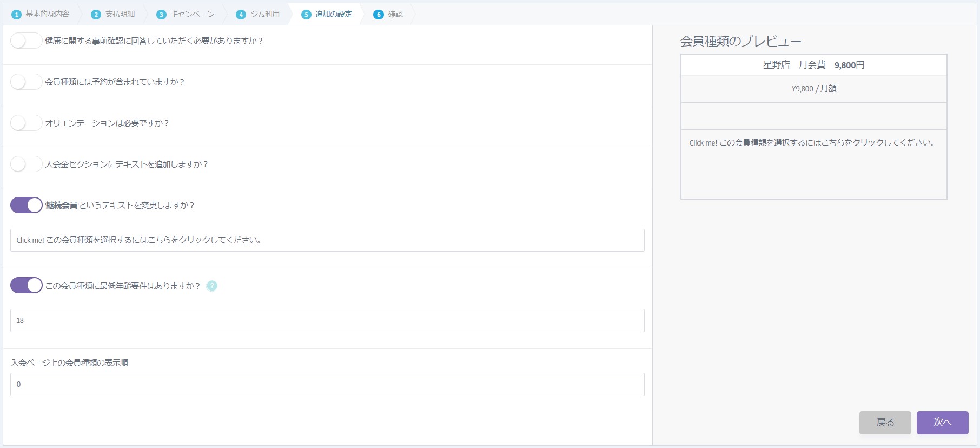The width and height of the screenshot is (980, 448).
Task: Open step 1 基本的な内容 tab
Action: (41, 14)
